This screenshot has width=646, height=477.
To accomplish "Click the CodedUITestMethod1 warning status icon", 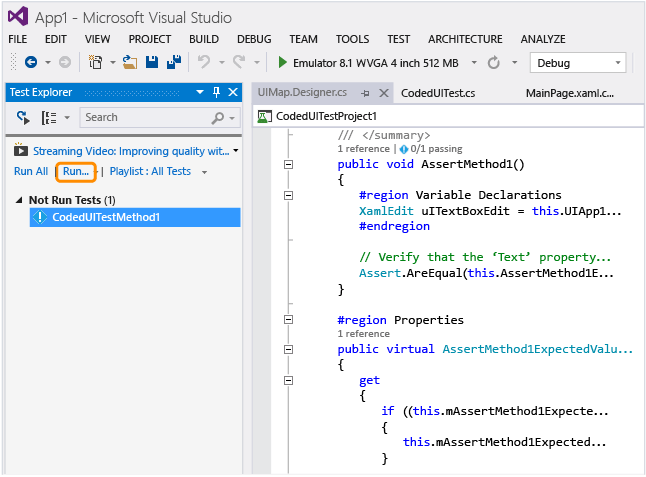I will 40,217.
